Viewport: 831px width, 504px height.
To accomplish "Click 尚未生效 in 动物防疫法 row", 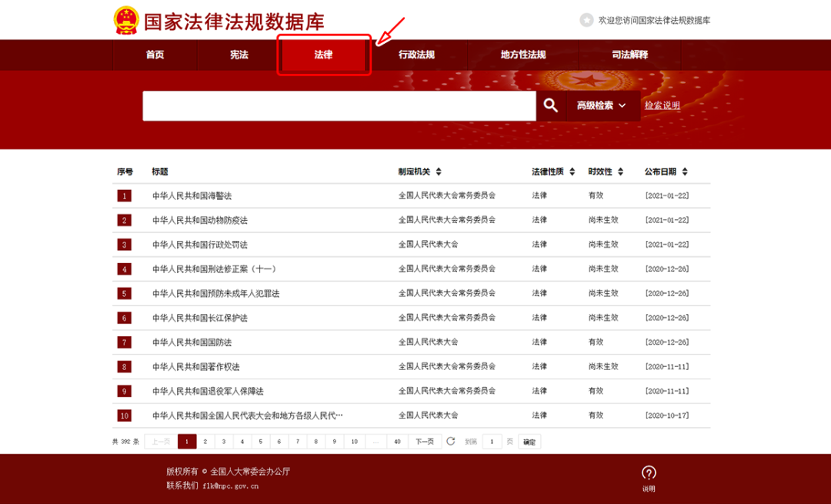I will pyautogui.click(x=603, y=220).
